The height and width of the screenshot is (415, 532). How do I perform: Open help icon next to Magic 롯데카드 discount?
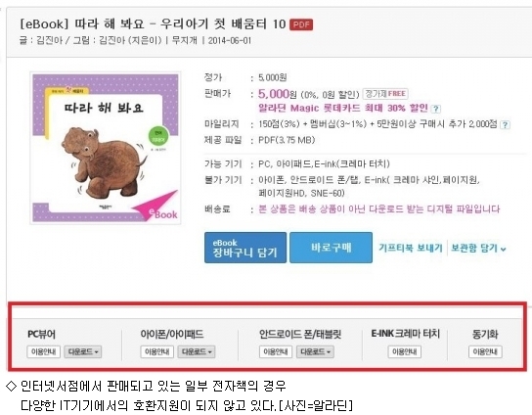coord(435,109)
